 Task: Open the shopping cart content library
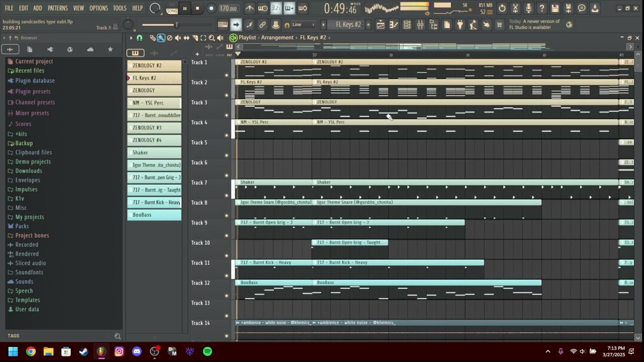[x=499, y=25]
